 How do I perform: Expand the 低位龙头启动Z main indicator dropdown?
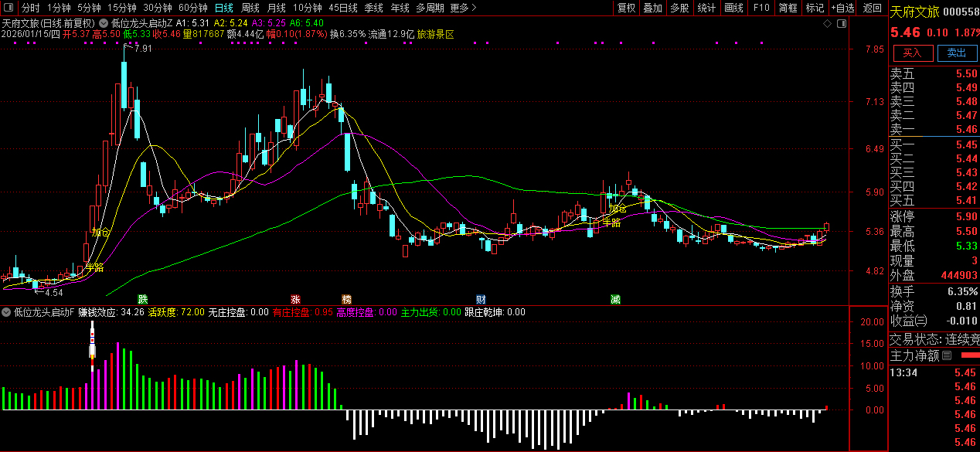pos(104,23)
